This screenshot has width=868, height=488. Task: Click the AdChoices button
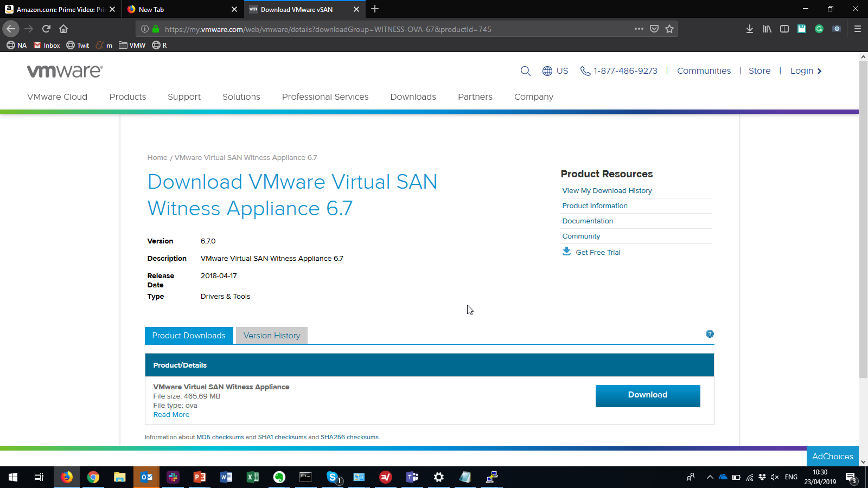click(x=833, y=457)
